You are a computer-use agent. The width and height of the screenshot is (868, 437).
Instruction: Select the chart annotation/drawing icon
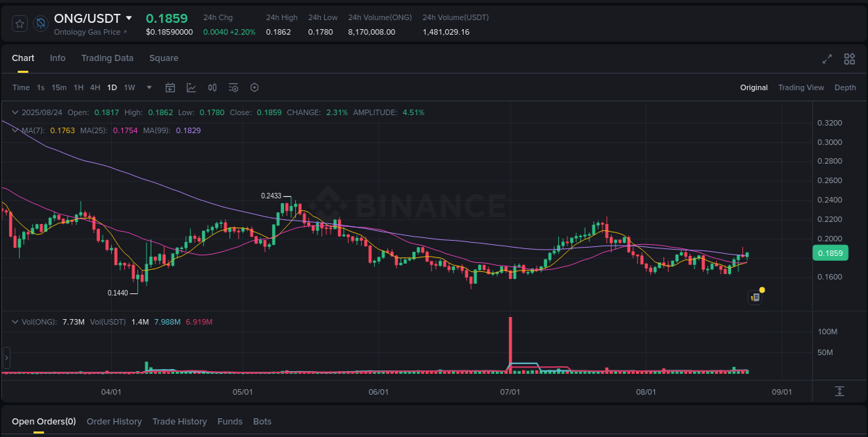point(191,87)
